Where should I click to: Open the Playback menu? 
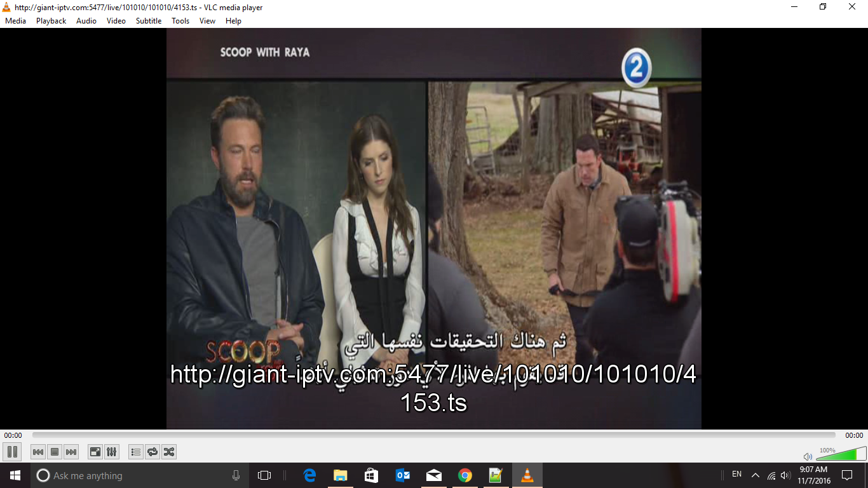[x=51, y=21]
